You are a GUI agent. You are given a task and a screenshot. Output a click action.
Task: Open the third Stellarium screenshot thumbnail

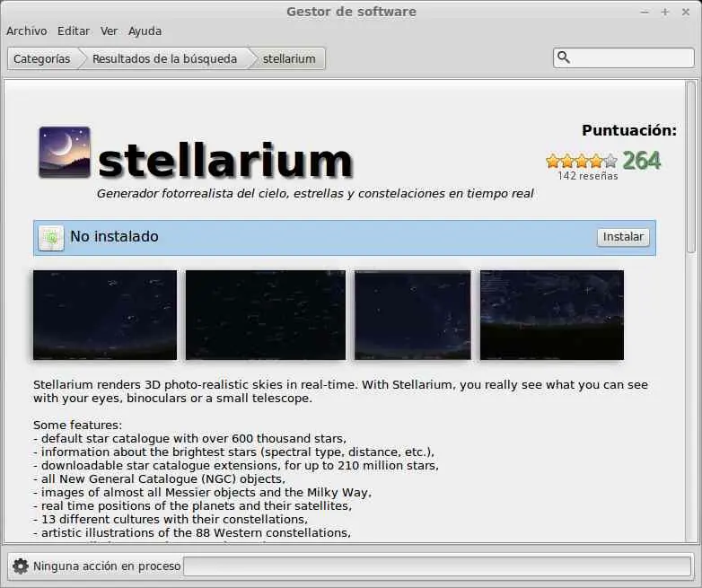click(413, 315)
